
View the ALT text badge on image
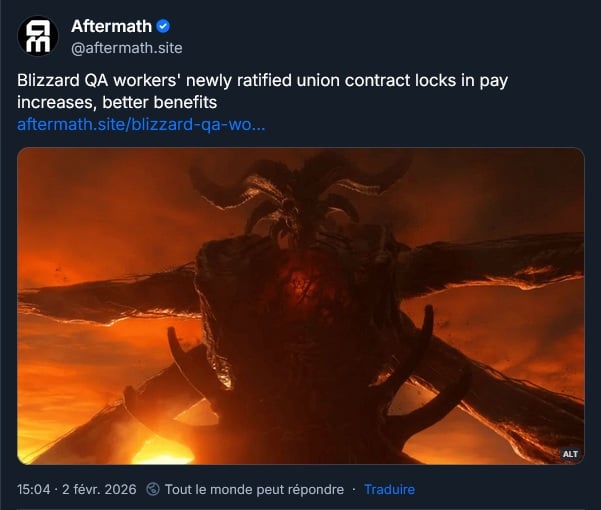570,454
